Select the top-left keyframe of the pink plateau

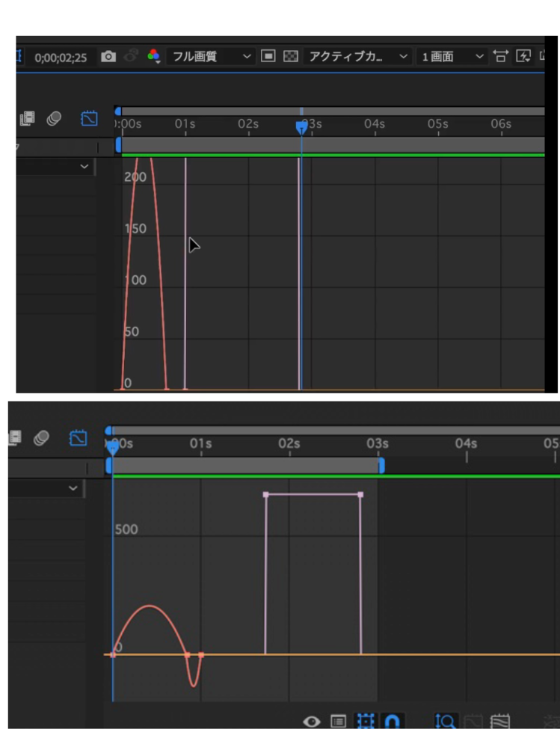(265, 494)
